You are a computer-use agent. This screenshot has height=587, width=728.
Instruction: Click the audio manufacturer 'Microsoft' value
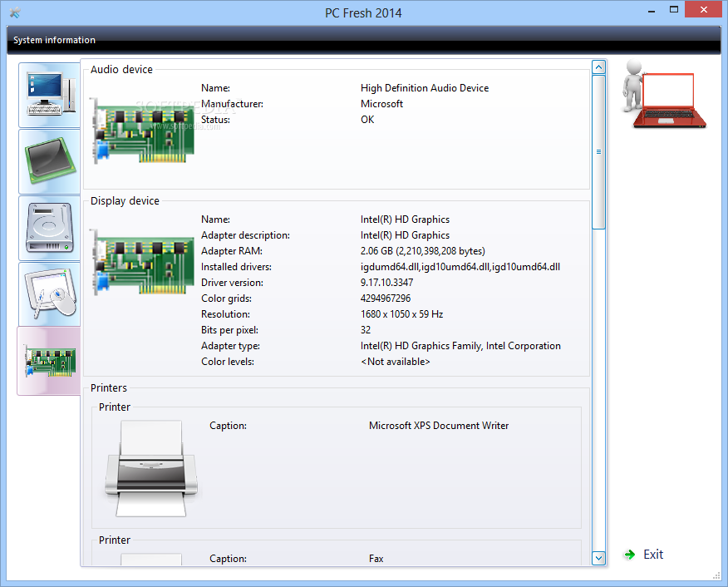tap(381, 104)
